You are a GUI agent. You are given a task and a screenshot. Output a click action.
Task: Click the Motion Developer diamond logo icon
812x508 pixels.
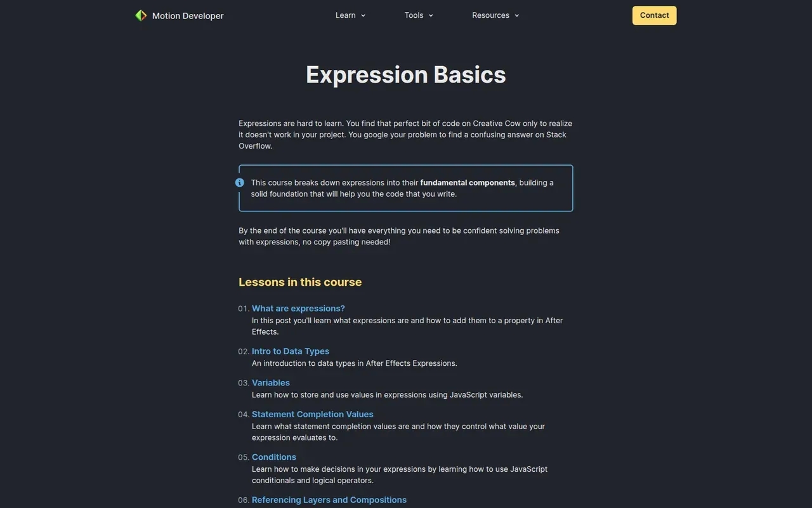[x=141, y=15]
